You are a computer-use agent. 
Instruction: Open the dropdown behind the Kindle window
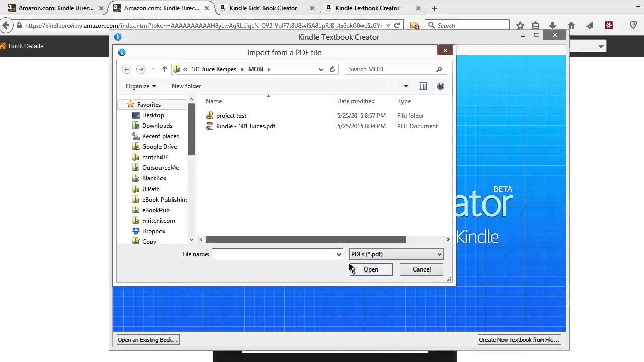[x=601, y=46]
